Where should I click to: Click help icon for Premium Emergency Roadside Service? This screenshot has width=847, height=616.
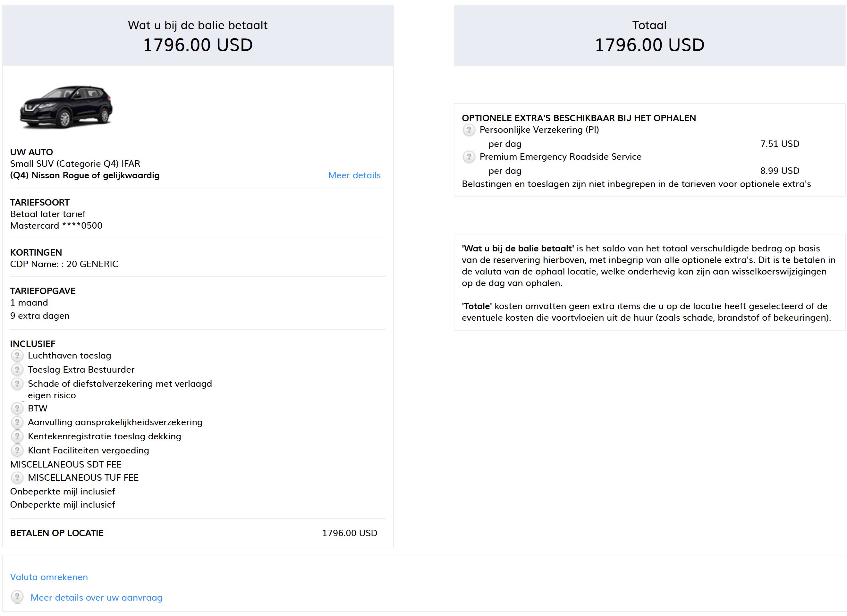(469, 157)
